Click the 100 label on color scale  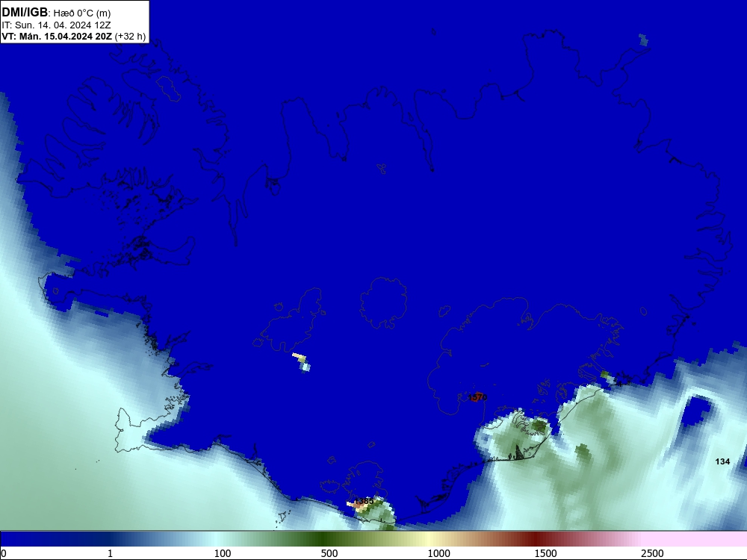pyautogui.click(x=223, y=553)
